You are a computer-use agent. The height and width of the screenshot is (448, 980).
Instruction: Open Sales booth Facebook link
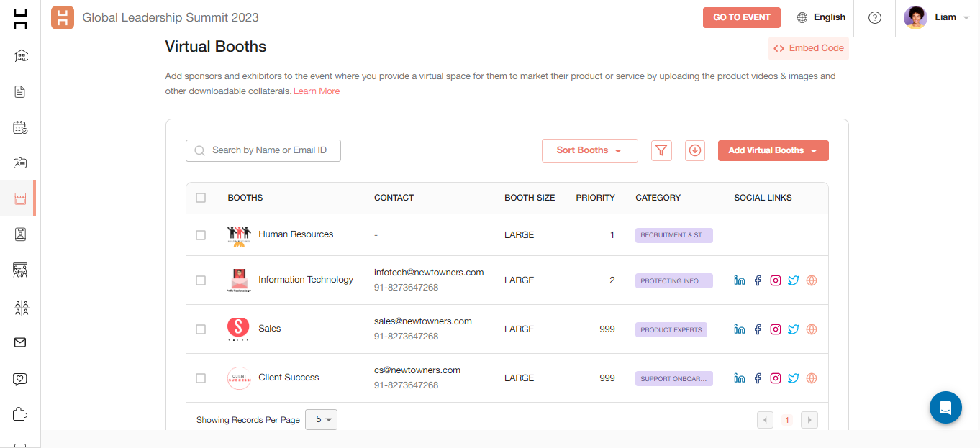(758, 329)
